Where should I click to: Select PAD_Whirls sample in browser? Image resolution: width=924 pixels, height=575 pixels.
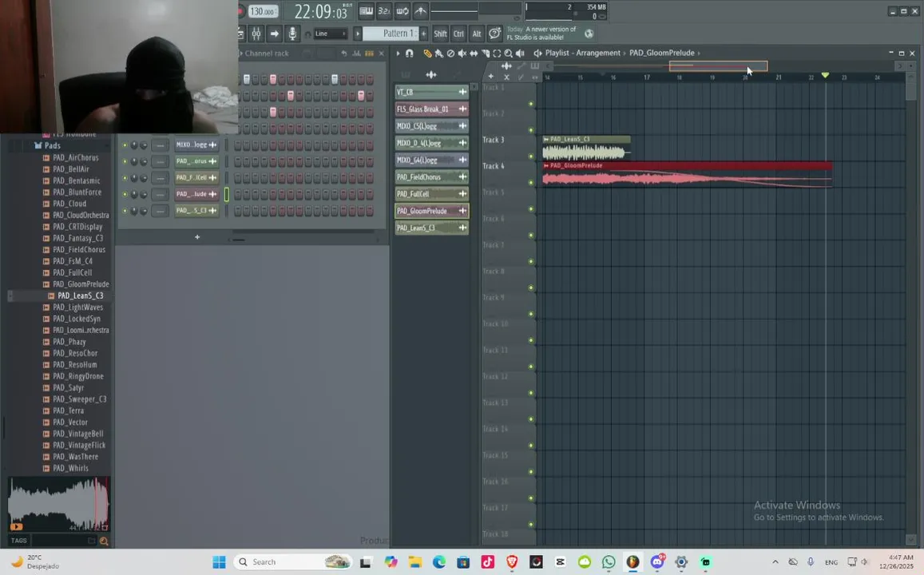(x=69, y=468)
